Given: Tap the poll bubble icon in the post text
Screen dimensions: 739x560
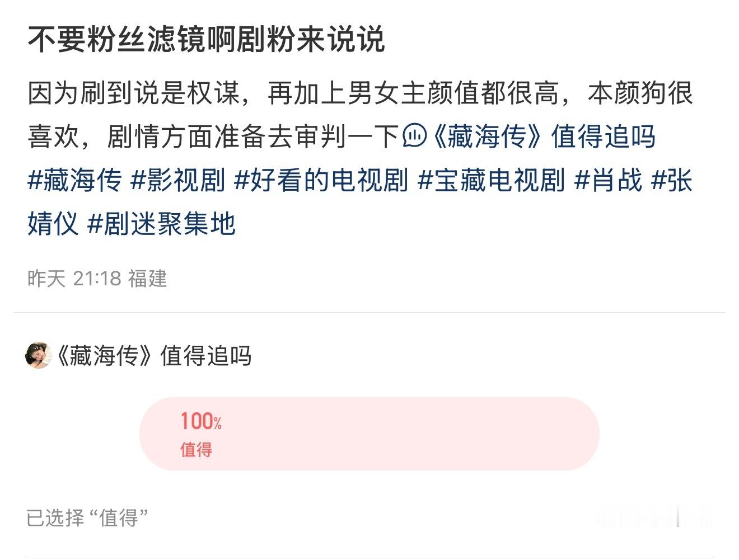Looking at the screenshot, I should (415, 136).
